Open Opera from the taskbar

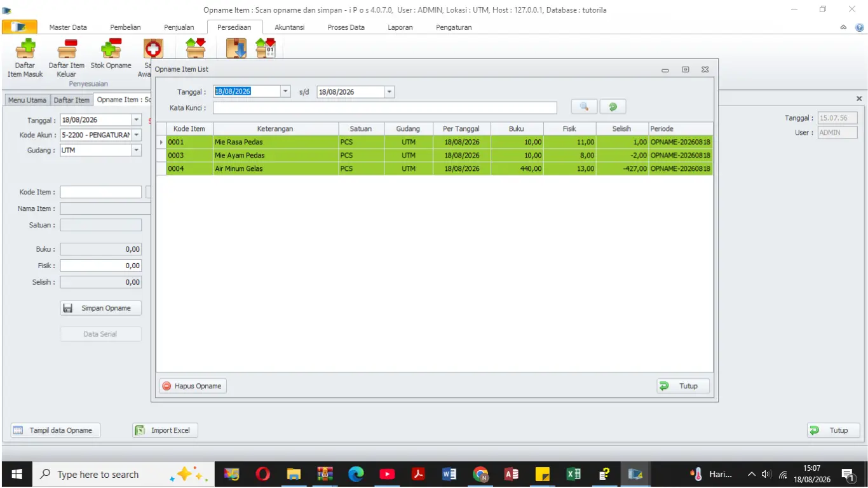click(262, 474)
